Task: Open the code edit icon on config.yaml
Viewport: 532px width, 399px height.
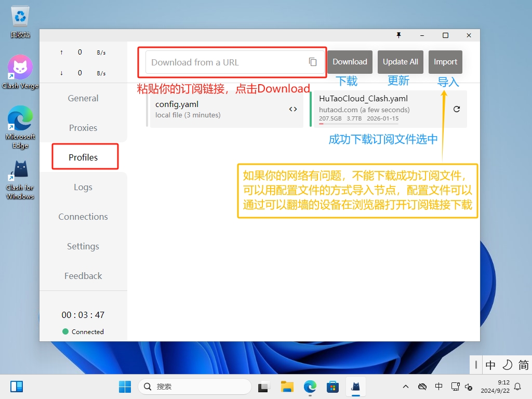Action: click(293, 109)
